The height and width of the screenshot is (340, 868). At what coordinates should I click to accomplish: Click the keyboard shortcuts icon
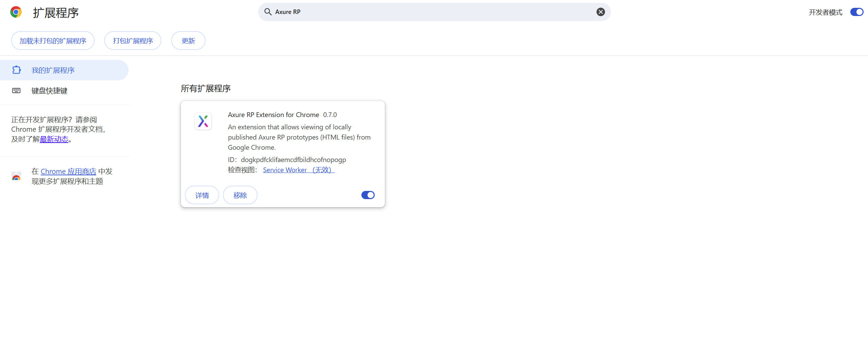coord(16,91)
